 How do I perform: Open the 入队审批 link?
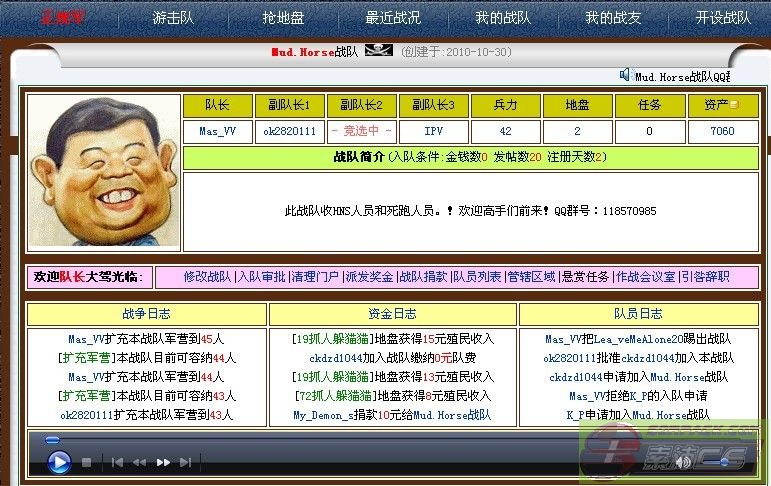point(261,277)
